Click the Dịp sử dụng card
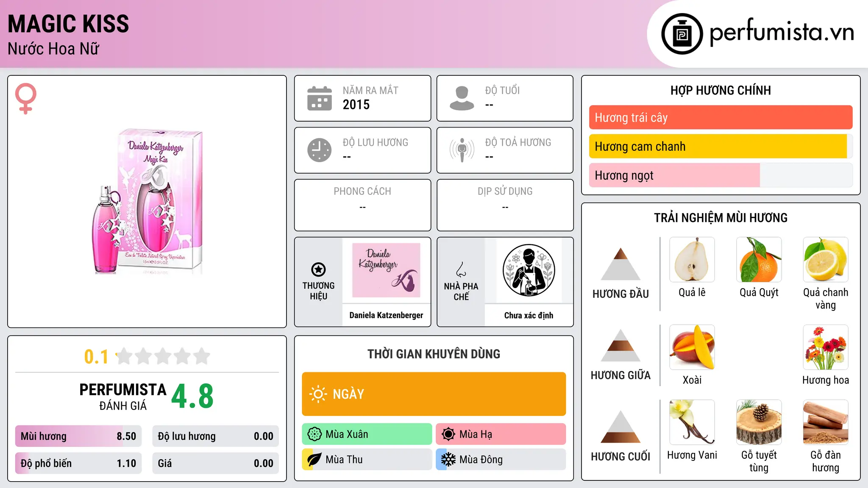This screenshot has height=488, width=868. click(505, 205)
